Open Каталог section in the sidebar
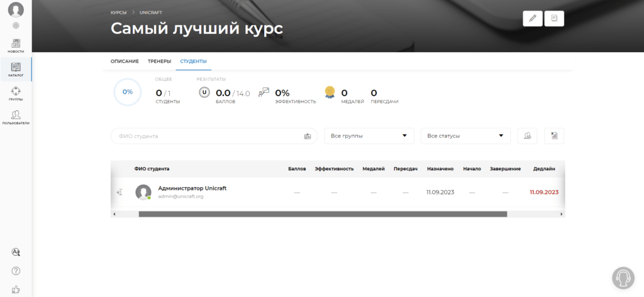The width and height of the screenshot is (644, 297). pyautogui.click(x=16, y=70)
